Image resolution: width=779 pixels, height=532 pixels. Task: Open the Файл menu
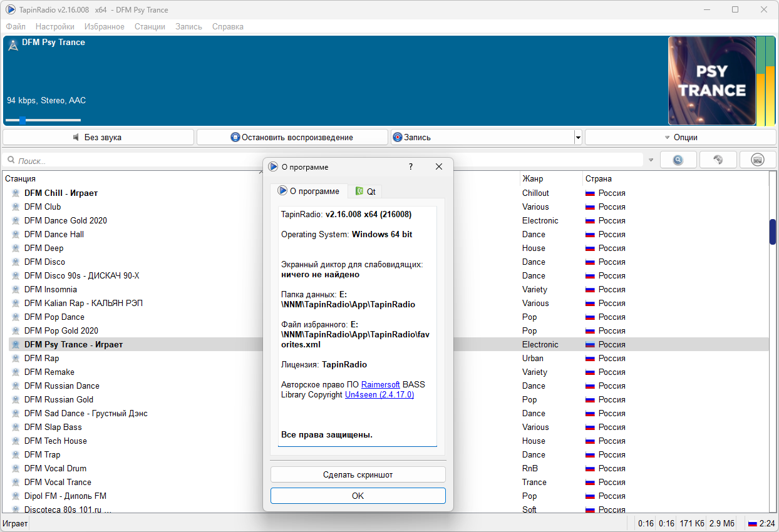[x=16, y=26]
